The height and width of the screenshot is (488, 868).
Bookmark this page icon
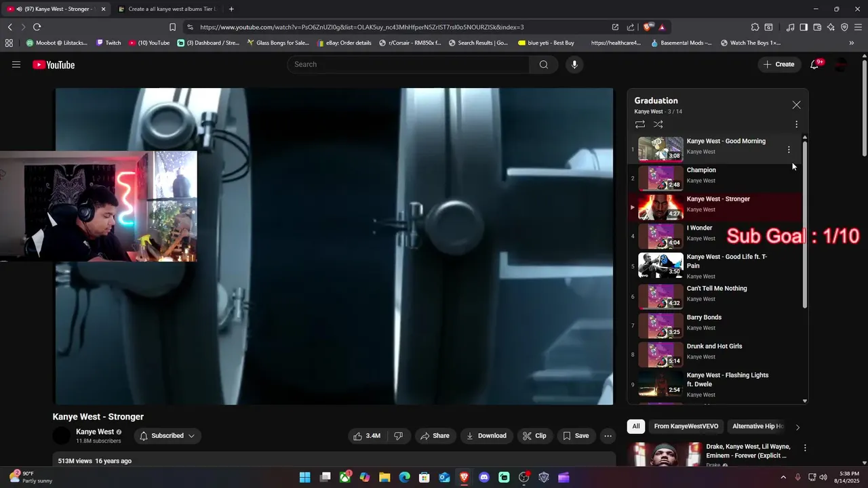[172, 27]
